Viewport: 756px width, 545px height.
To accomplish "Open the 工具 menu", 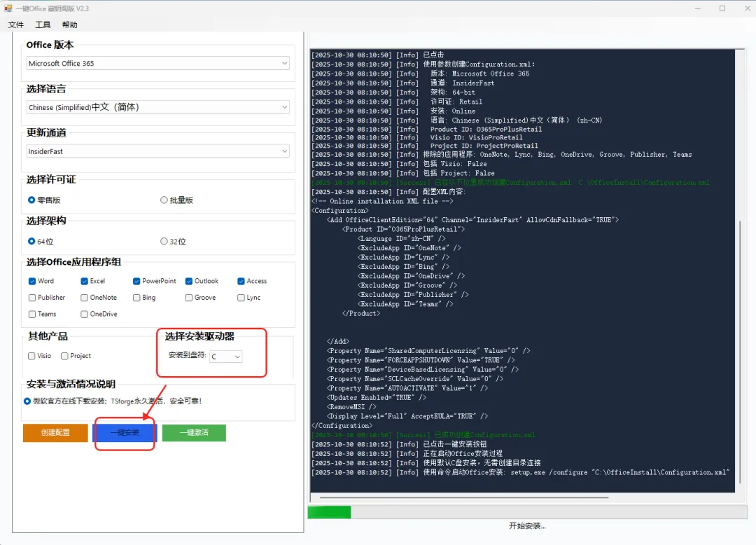I will coord(43,25).
